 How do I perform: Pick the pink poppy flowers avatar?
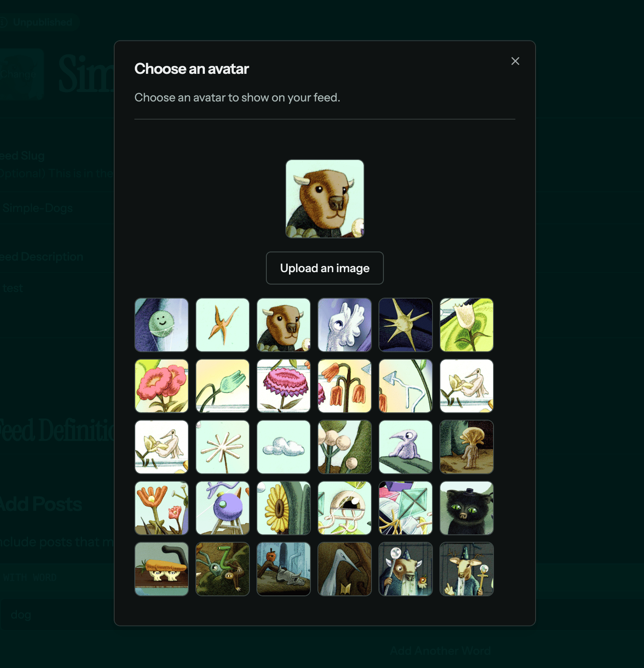click(162, 386)
